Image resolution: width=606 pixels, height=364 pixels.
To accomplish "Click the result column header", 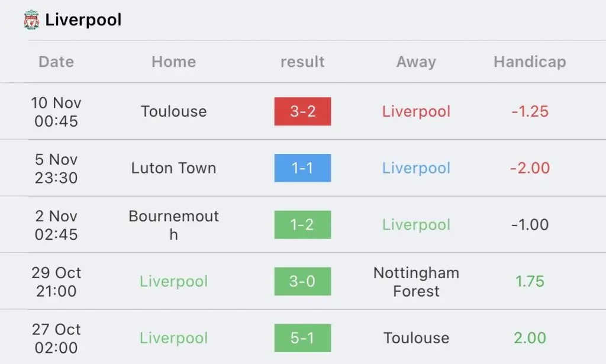I will coord(302,62).
